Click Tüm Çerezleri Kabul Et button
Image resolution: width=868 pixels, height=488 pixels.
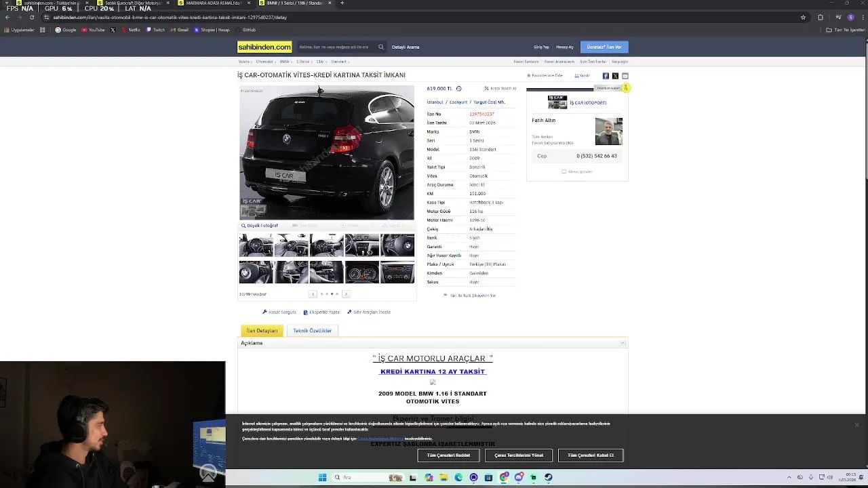(591, 455)
